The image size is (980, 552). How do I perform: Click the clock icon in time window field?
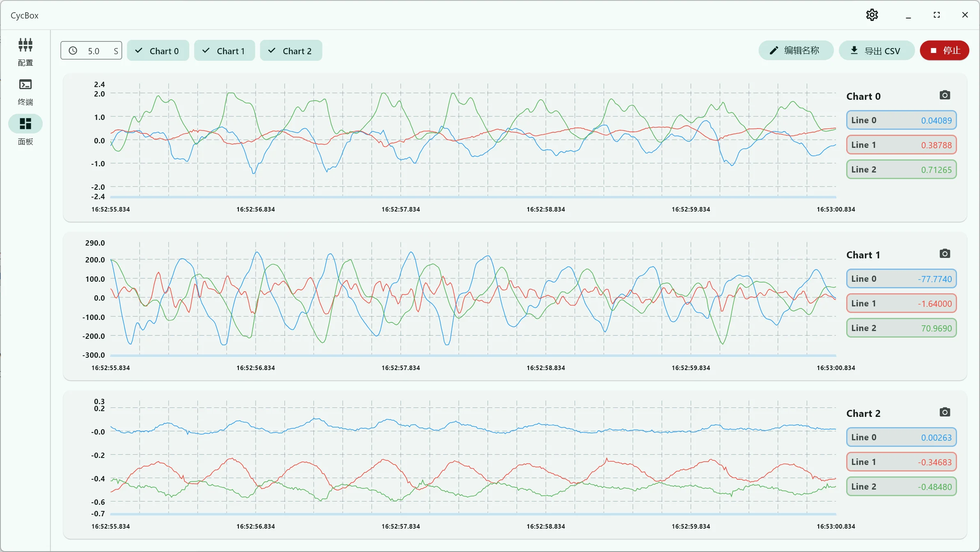point(73,51)
